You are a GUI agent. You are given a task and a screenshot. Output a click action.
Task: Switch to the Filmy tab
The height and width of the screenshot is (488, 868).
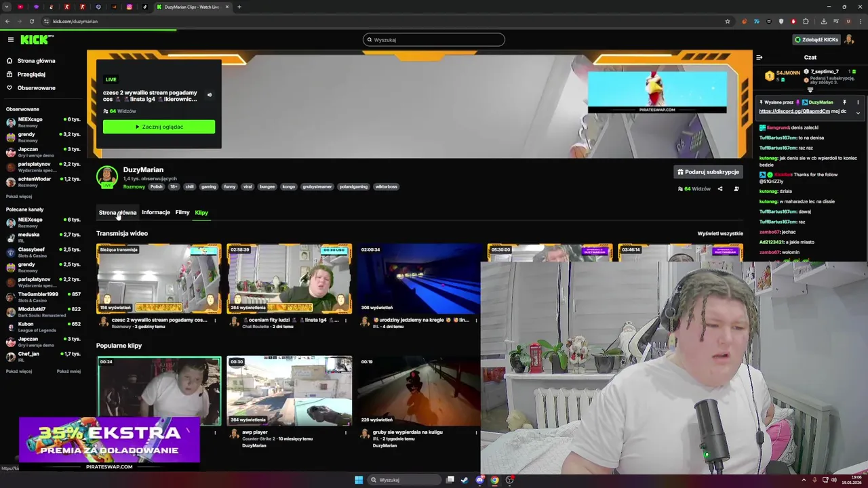(x=182, y=213)
